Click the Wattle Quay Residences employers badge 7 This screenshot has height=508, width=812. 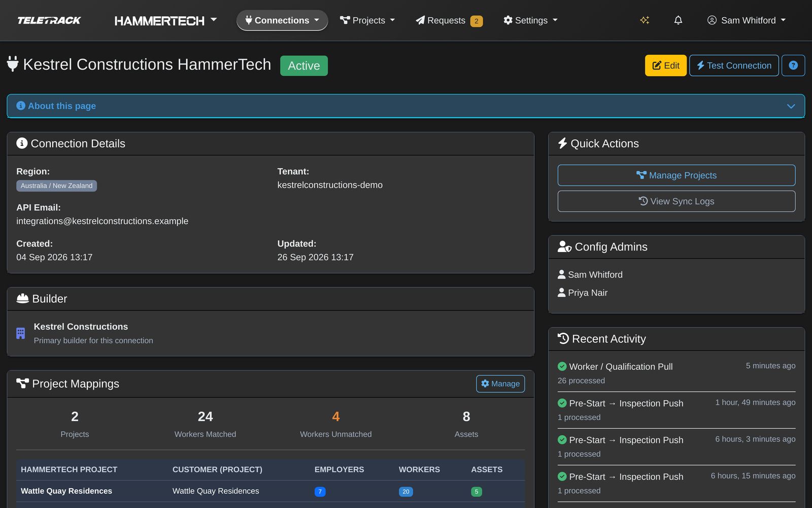320,491
